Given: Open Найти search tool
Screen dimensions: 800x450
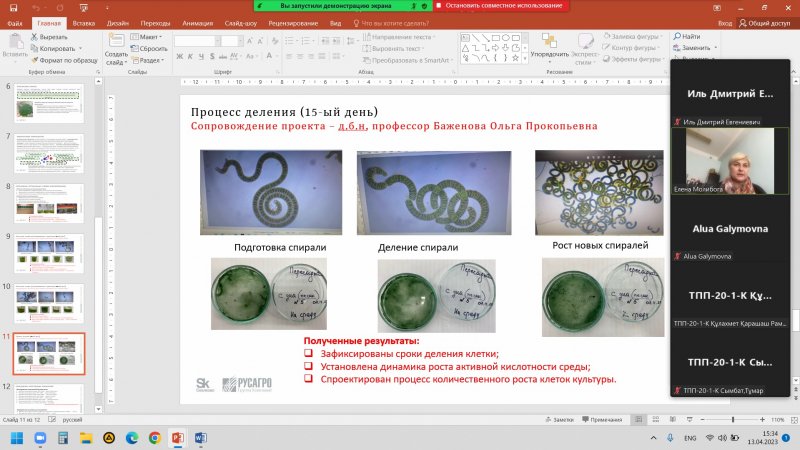Looking at the screenshot, I should [x=687, y=36].
